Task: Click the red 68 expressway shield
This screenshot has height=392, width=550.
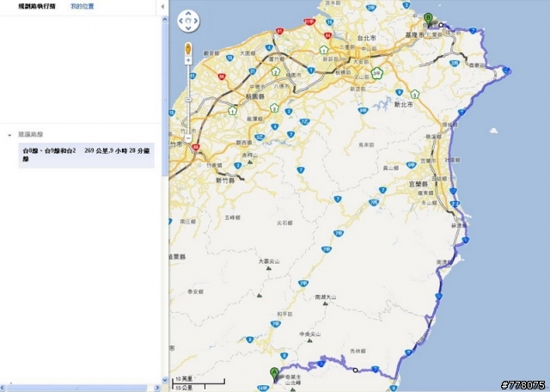Action: click(196, 148)
